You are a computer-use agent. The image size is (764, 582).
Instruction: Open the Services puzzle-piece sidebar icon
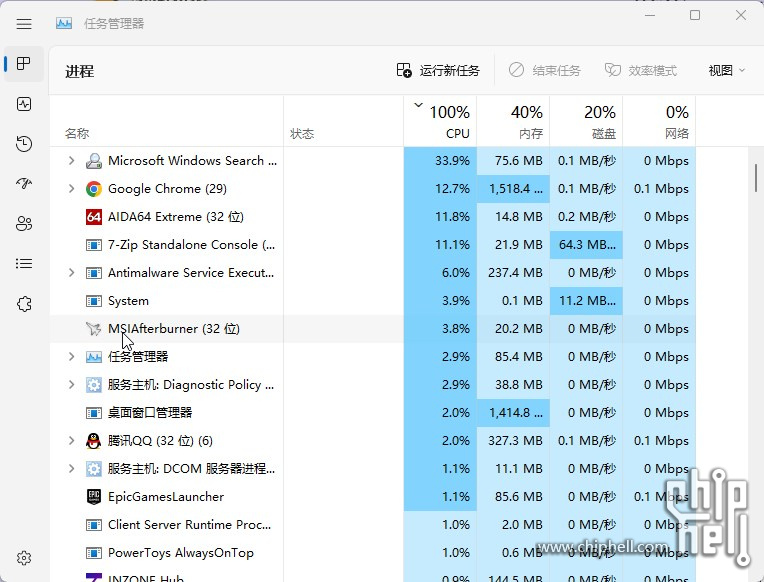point(24,304)
